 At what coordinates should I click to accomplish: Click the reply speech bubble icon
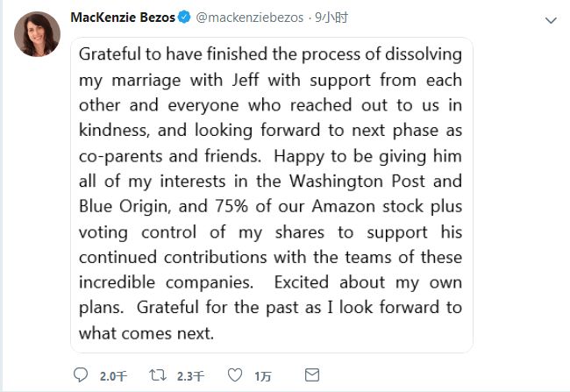click(82, 375)
